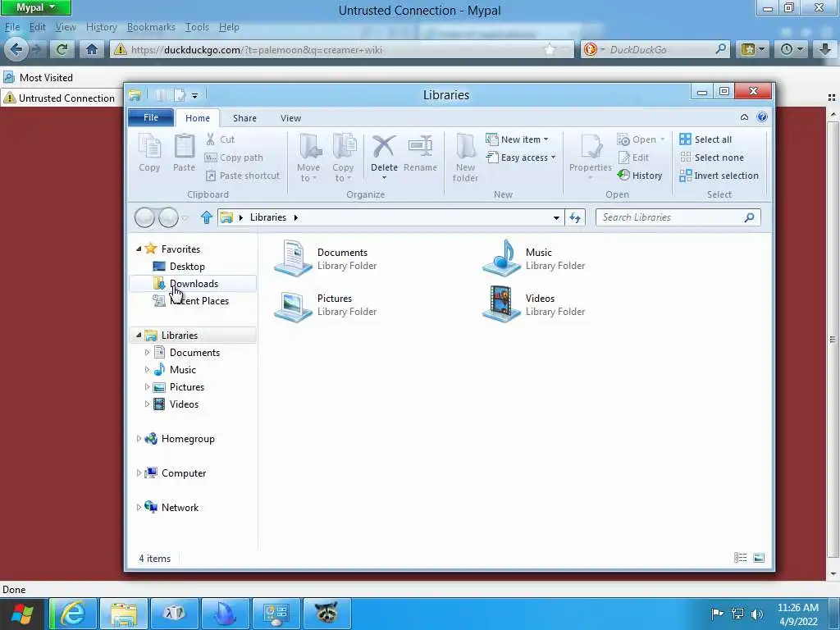Collapse the Libraries tree group
This screenshot has height=630, width=840.
139,335
